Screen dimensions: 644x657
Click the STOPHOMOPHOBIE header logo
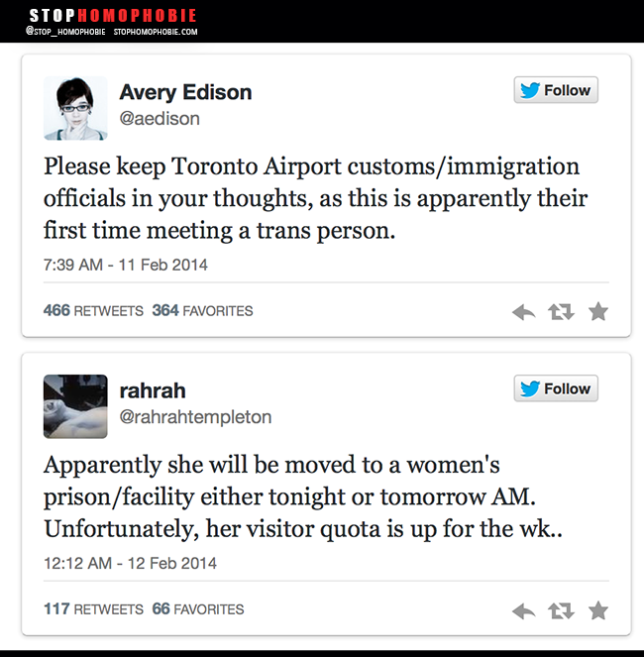click(x=112, y=16)
